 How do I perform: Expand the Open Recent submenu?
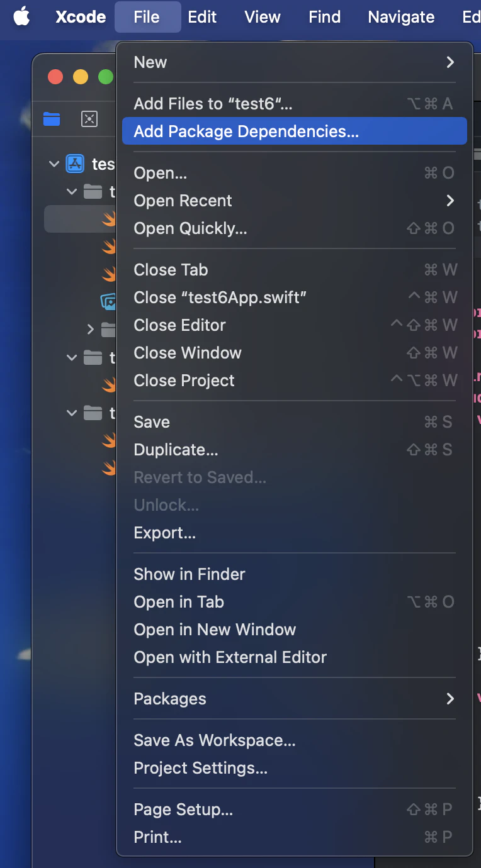click(295, 201)
